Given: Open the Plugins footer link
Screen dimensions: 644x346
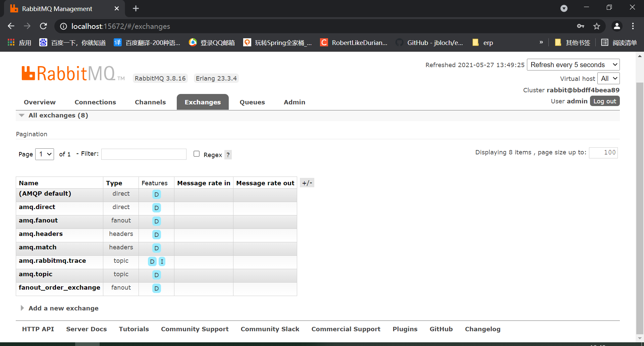Looking at the screenshot, I should [405, 329].
